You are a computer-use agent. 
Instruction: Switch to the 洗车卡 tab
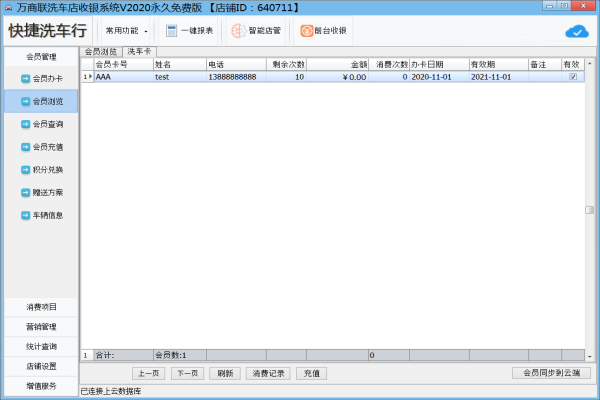coord(139,51)
